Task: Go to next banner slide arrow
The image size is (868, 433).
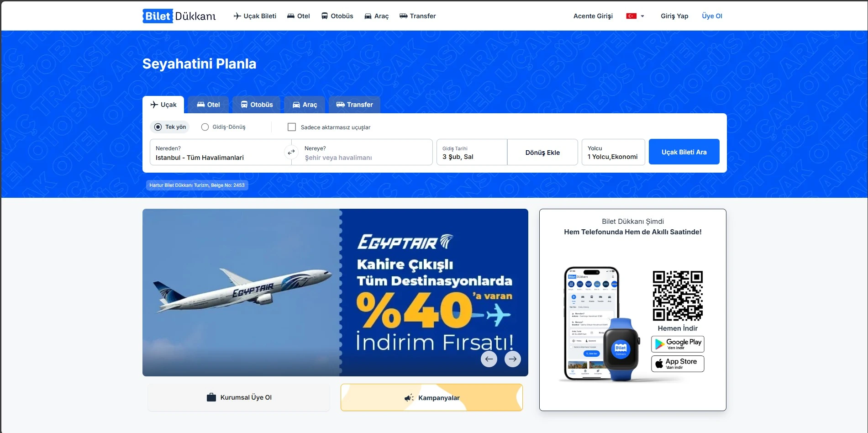Action: coord(513,359)
